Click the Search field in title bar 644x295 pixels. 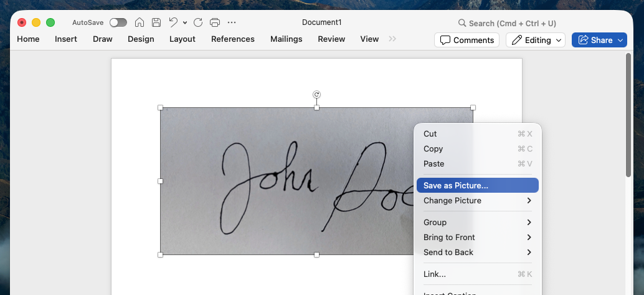coord(507,24)
